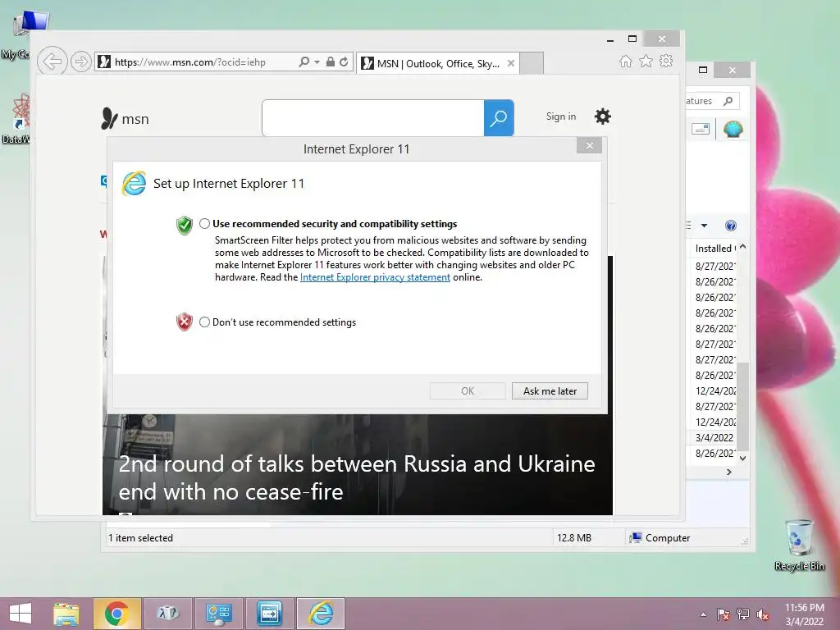Image resolution: width=840 pixels, height=630 pixels.
Task: Click the Ask me later button
Action: coord(550,391)
